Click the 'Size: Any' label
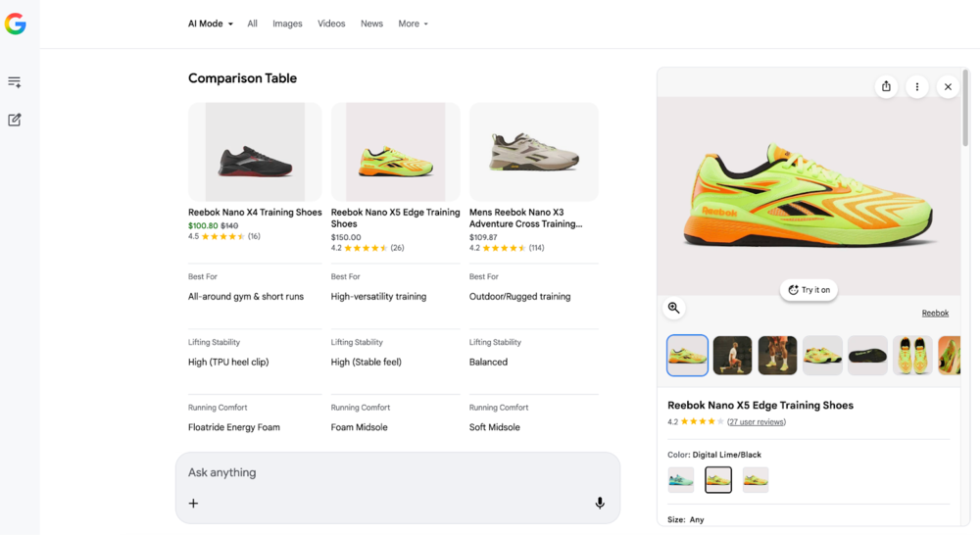Viewport: 980px width, 535px height. coord(686,520)
